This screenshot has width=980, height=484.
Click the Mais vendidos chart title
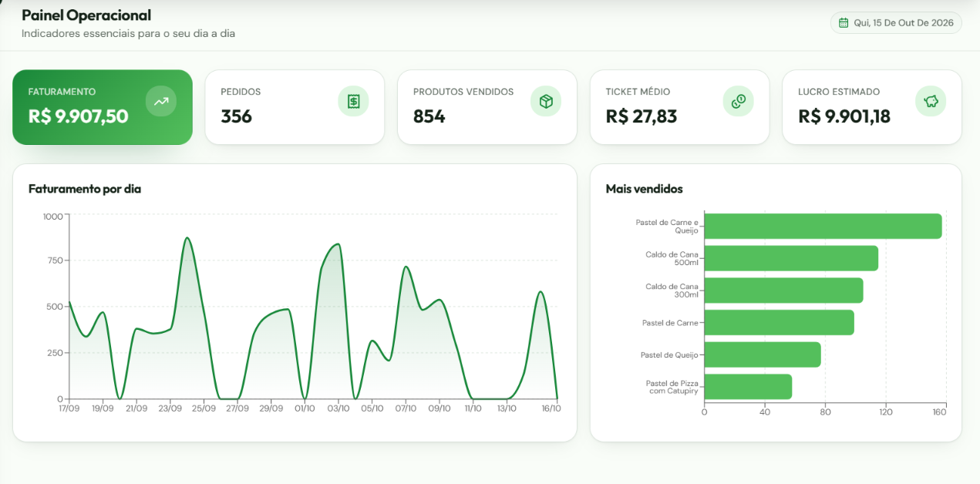(644, 189)
